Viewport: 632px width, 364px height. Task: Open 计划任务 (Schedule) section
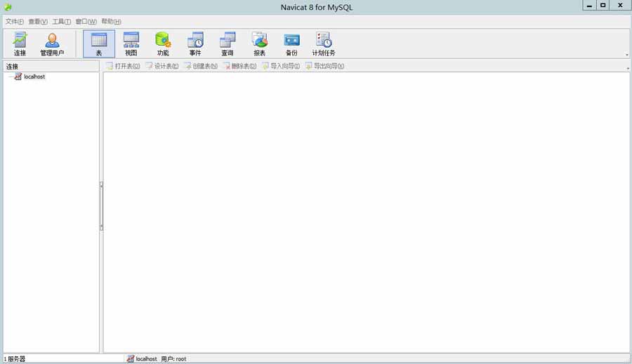324,44
